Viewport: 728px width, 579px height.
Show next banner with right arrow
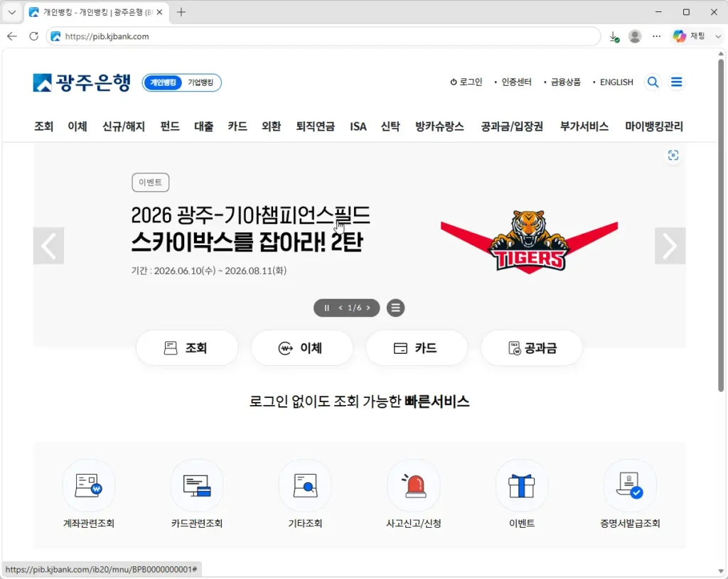tap(670, 246)
